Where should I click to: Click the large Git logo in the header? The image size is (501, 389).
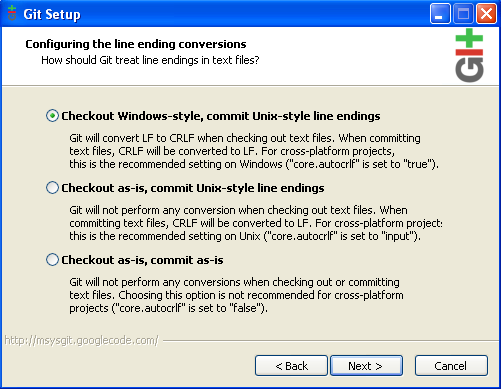[x=469, y=55]
